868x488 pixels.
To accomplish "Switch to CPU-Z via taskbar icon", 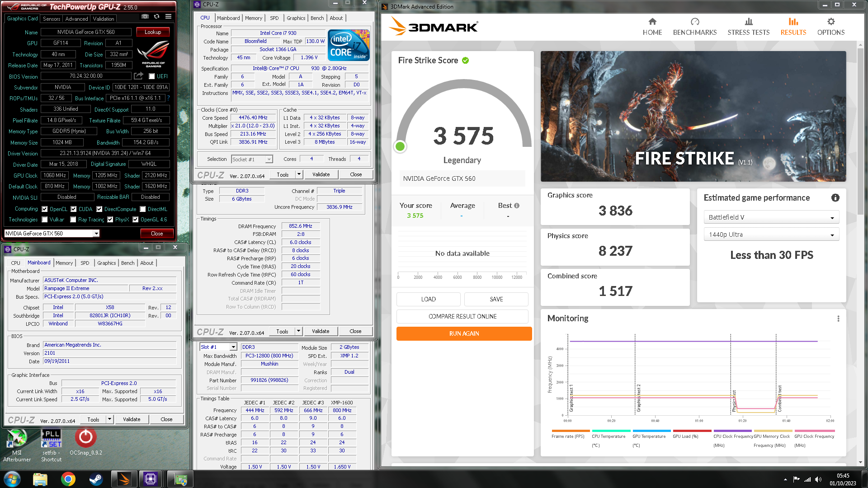I will coord(151,479).
